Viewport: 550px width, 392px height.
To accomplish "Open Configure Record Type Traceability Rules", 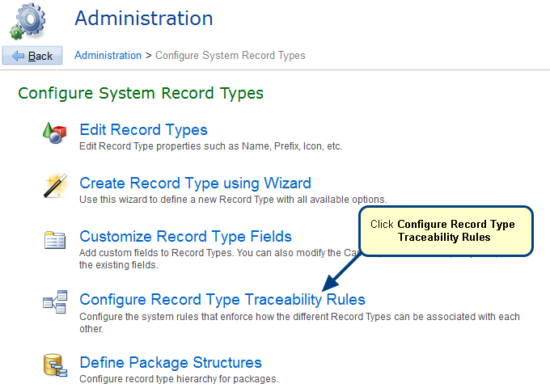I will click(222, 300).
